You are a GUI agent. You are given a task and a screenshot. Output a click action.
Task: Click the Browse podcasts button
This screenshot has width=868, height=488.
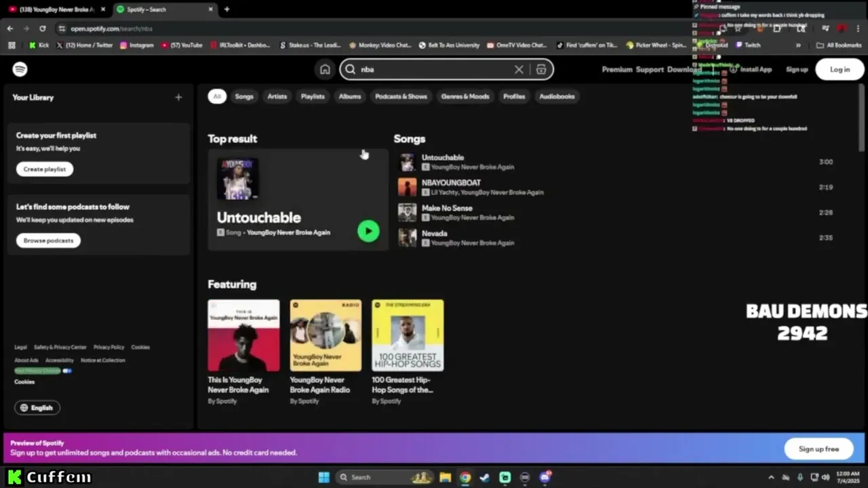tap(48, 241)
